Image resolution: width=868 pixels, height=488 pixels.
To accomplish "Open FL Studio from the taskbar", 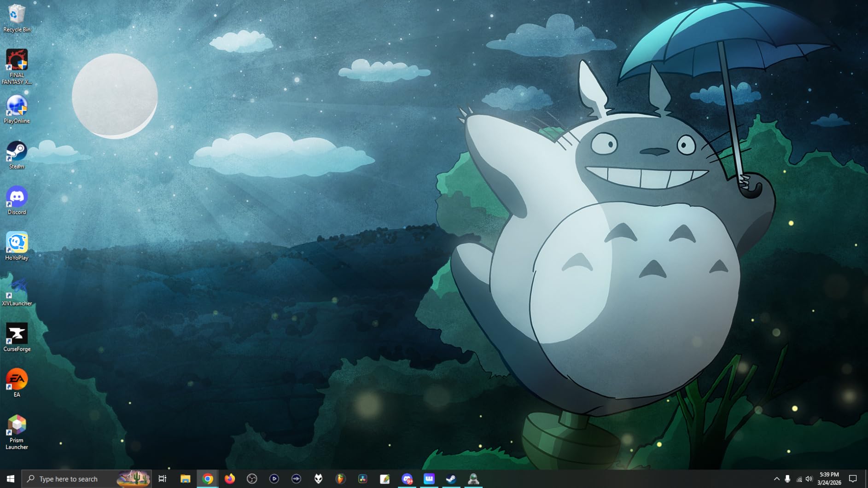I will [340, 479].
